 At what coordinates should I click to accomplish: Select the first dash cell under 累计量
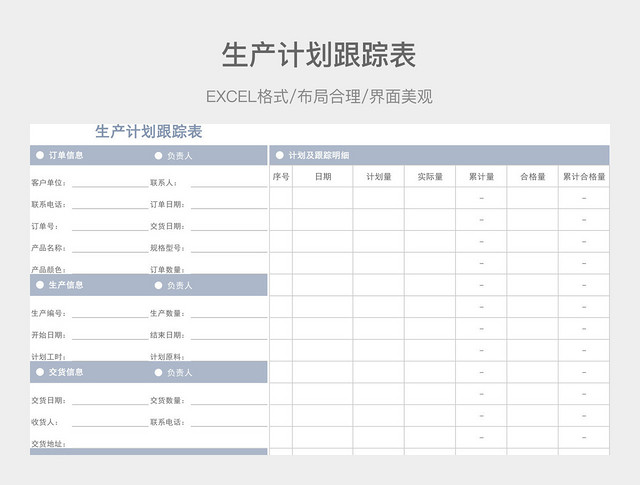pos(482,198)
